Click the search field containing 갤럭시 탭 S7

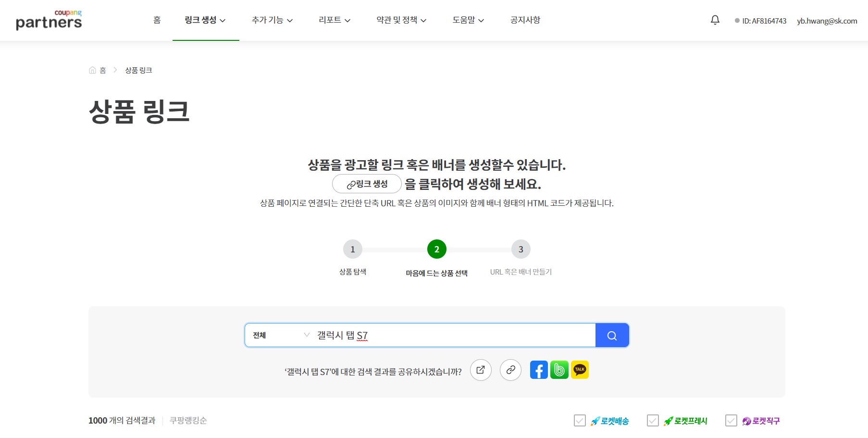454,335
